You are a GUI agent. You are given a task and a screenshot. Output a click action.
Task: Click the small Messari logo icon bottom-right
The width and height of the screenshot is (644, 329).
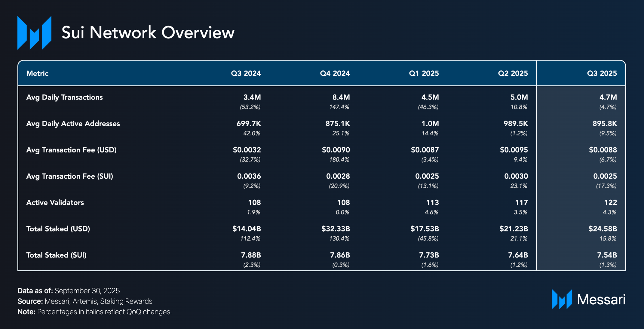pos(562,299)
